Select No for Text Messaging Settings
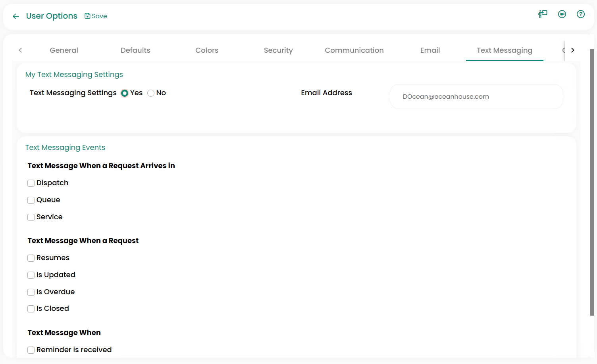The image size is (597, 364). click(x=151, y=93)
